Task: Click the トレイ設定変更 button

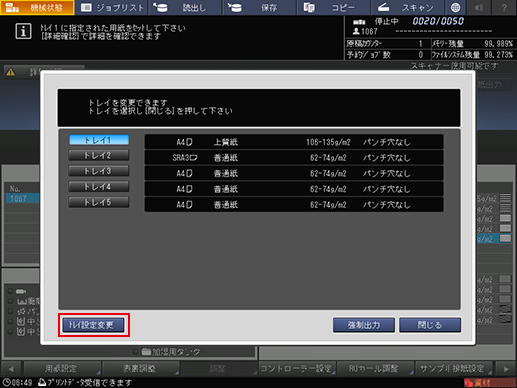Action: coord(94,325)
